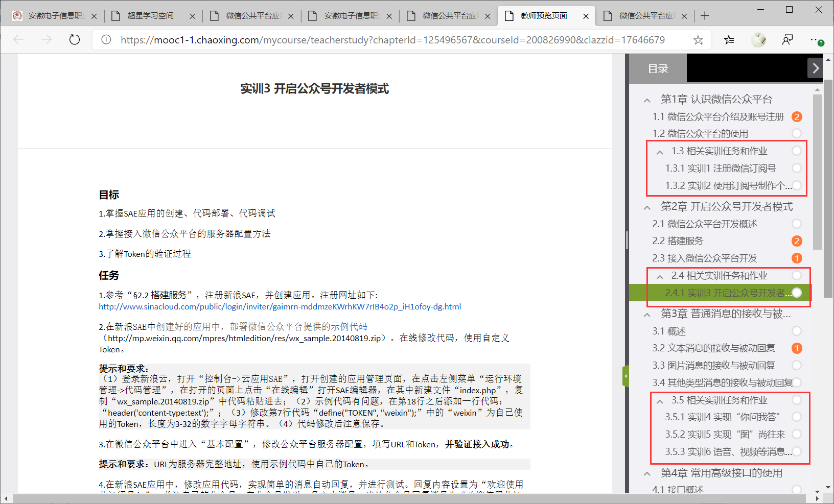The image size is (834, 504).
Task: Open 3.2 文本消息的接收与被动回复 lesson
Action: click(713, 348)
